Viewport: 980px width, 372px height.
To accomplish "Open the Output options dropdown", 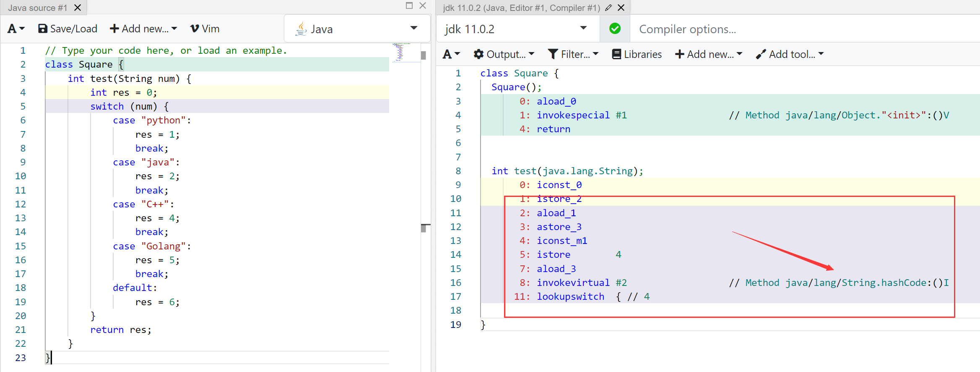I will click(504, 54).
